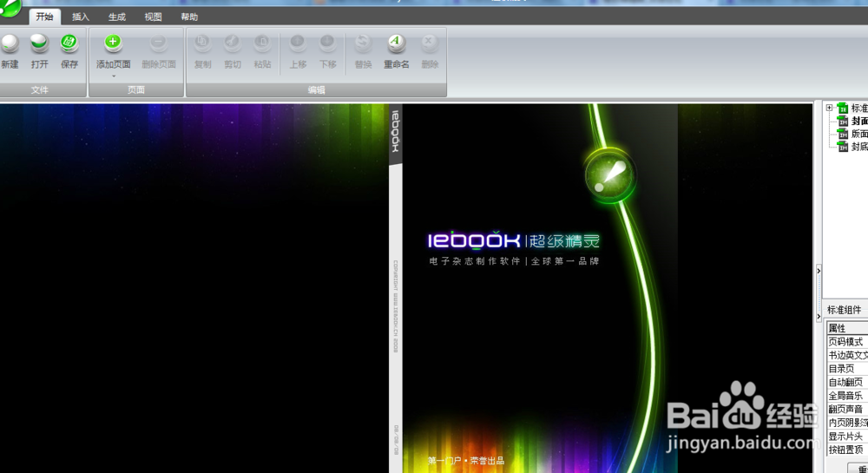The height and width of the screenshot is (473, 868).
Task: Click the Replace (替换) icon
Action: 363,43
